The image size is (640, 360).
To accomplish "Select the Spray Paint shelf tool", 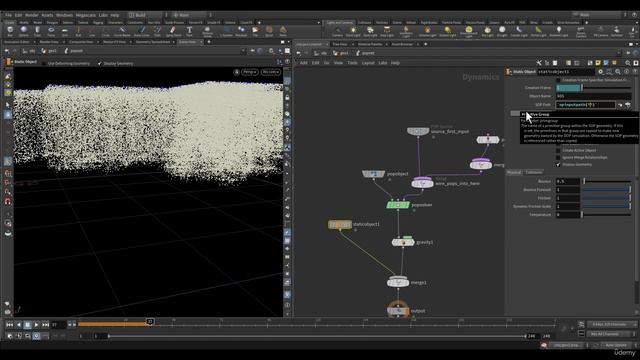I will pyautogui.click(x=173, y=31).
